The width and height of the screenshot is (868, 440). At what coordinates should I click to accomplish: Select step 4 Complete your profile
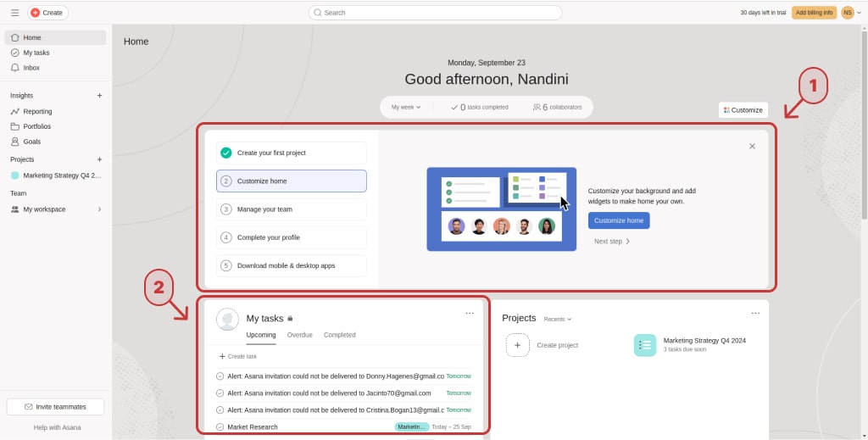coord(292,237)
